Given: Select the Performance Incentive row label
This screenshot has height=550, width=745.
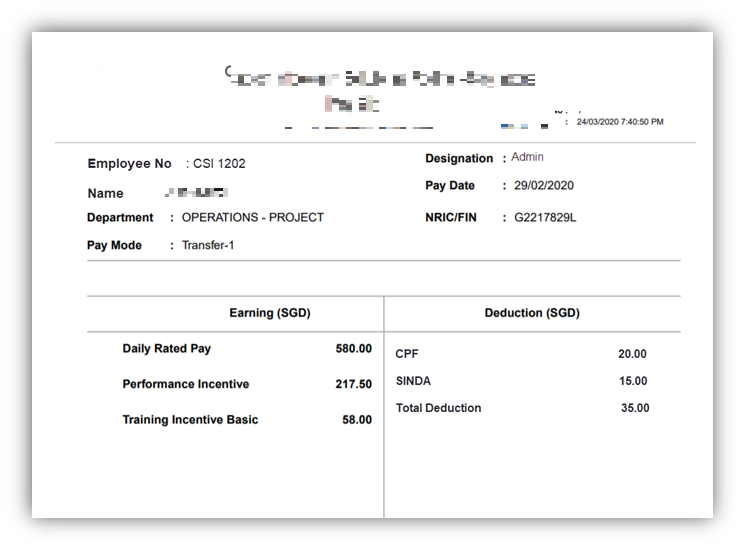Looking at the screenshot, I should coord(186,384).
